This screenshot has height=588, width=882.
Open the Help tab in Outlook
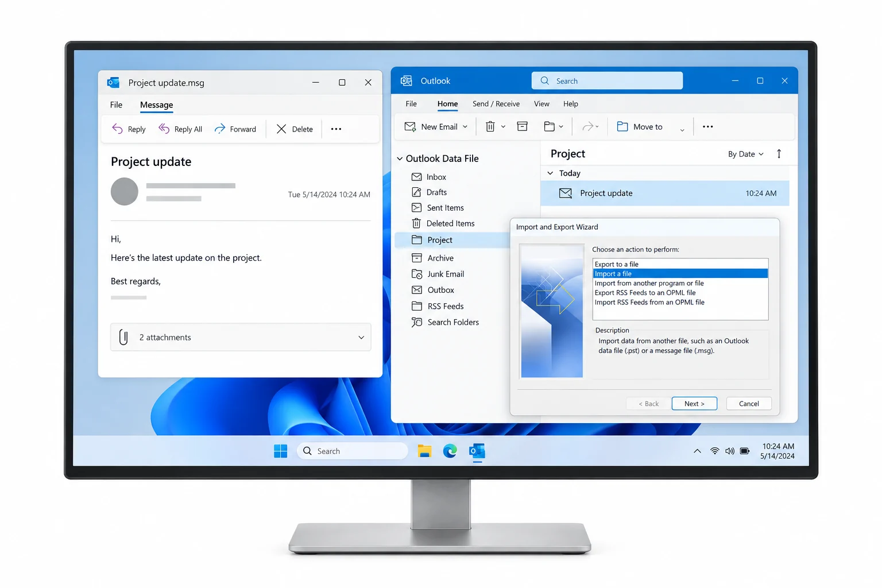(571, 104)
